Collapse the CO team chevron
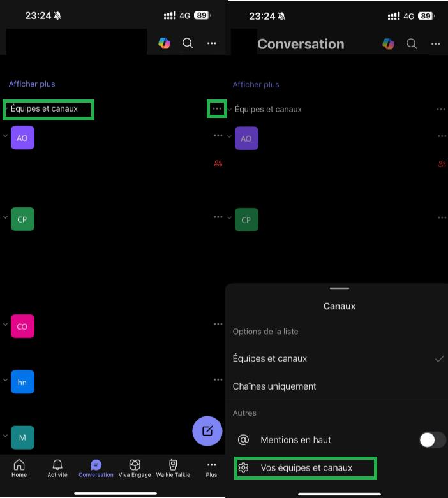The height and width of the screenshot is (498, 448). (5, 325)
